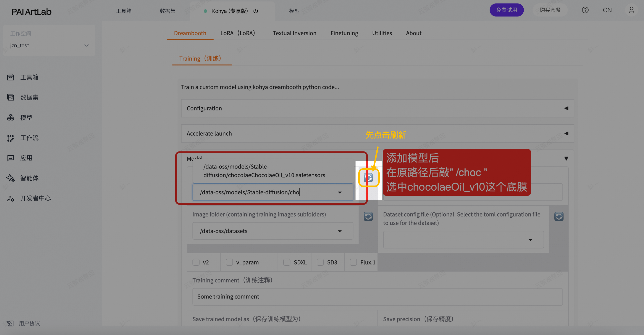This screenshot has width=644, height=335.
Task: Click the highlighted model refresh icon
Action: click(x=368, y=178)
